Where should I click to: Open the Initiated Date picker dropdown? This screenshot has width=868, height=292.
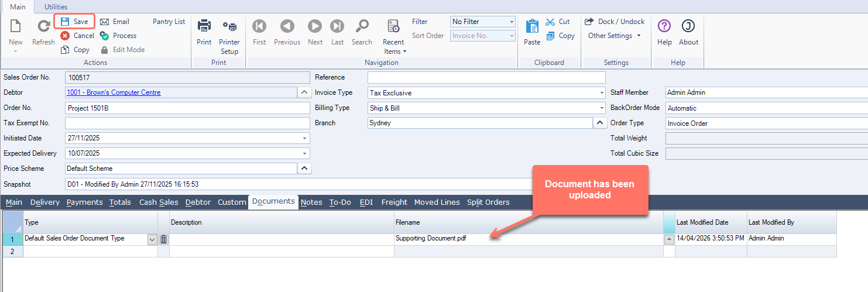(305, 138)
